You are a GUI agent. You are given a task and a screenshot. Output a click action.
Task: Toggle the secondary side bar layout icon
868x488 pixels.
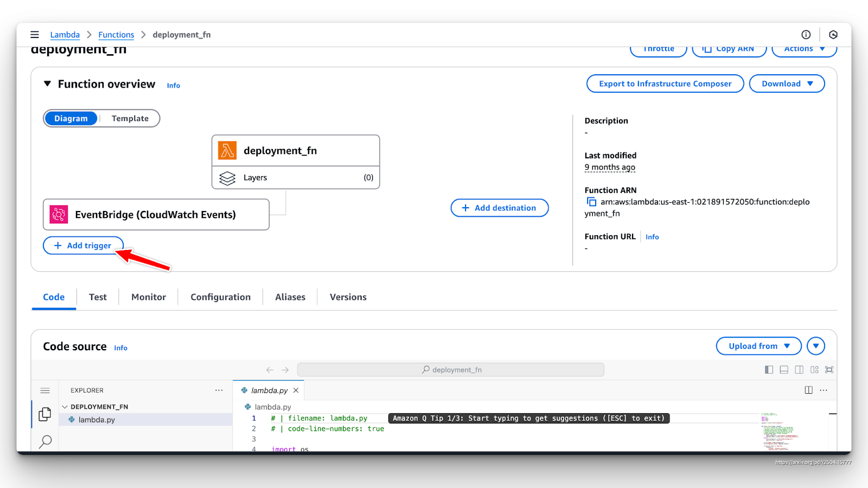(799, 370)
